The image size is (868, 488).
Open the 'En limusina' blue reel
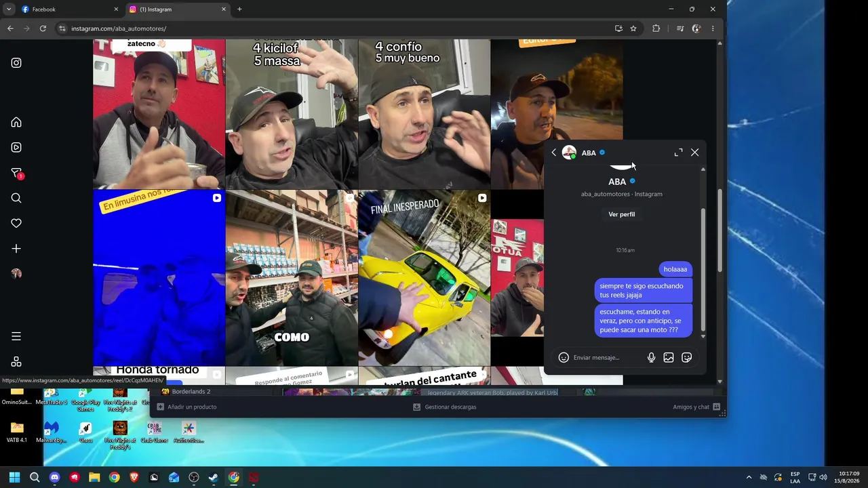click(x=159, y=278)
